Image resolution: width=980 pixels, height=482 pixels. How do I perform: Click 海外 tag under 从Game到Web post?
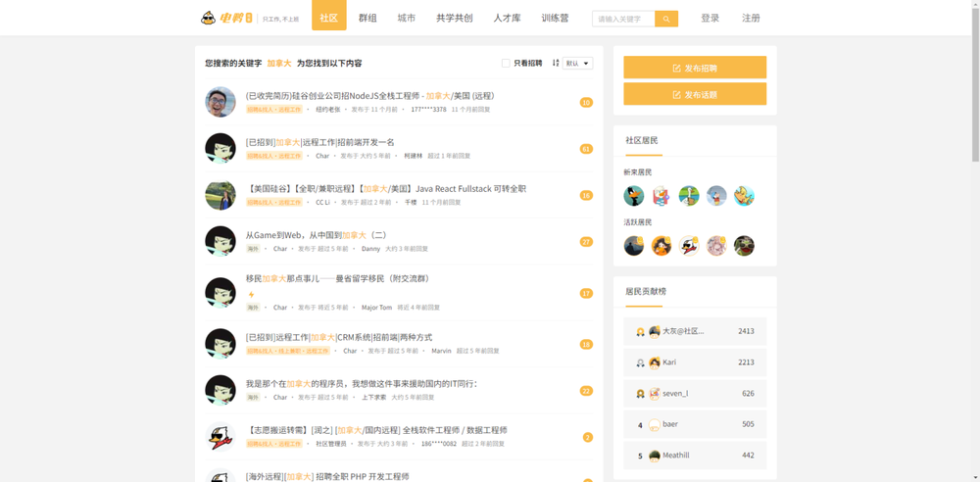pyautogui.click(x=253, y=249)
